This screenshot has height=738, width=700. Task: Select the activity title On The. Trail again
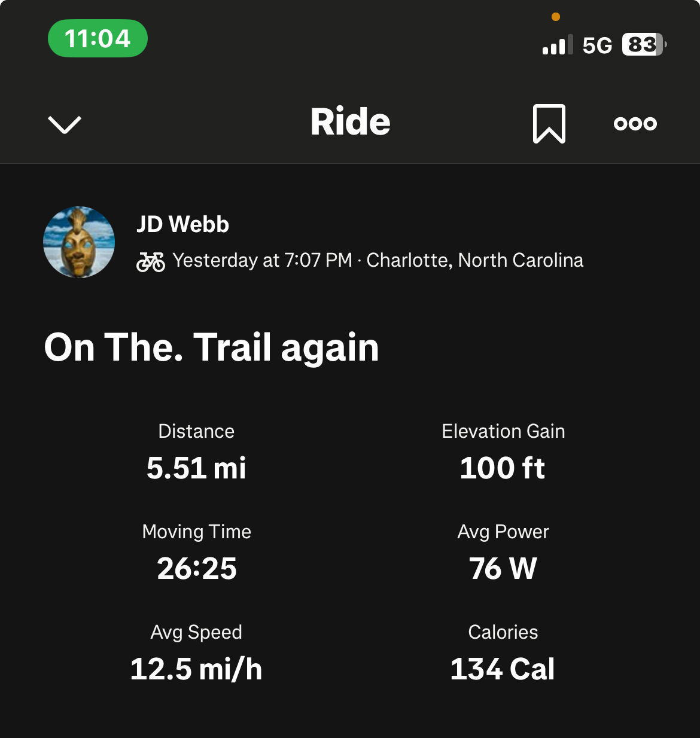(x=212, y=347)
